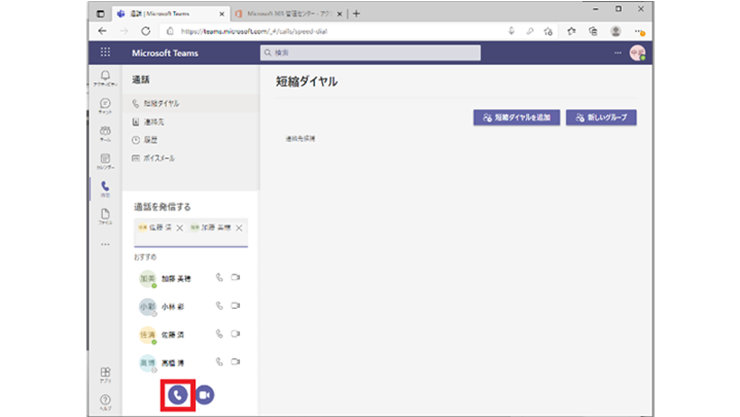Open browser Collections icon
740x417 pixels.
click(x=593, y=32)
